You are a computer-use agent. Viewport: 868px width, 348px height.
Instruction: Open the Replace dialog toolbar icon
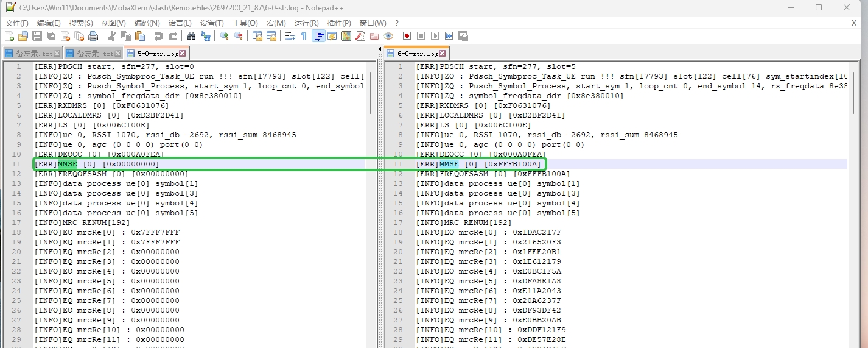tap(205, 36)
